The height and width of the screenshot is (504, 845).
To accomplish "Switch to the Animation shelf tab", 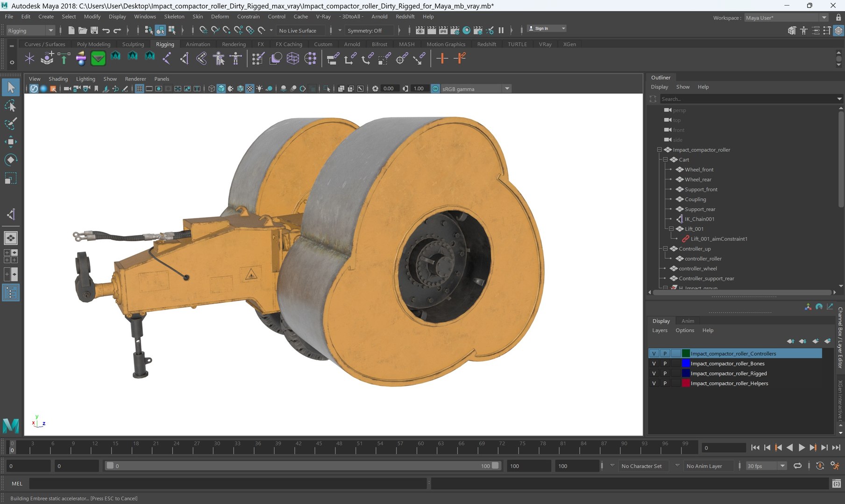I will point(198,44).
